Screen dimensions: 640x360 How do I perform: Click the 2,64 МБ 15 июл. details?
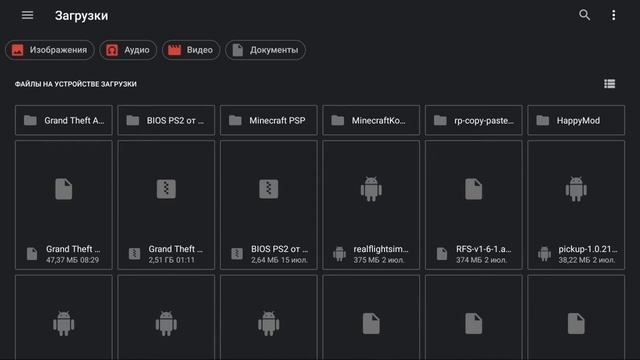click(x=279, y=260)
